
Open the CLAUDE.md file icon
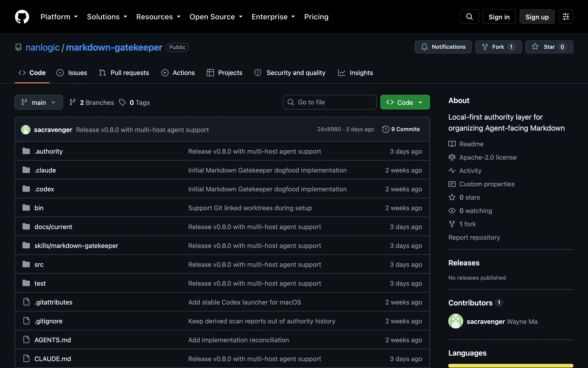(x=26, y=359)
